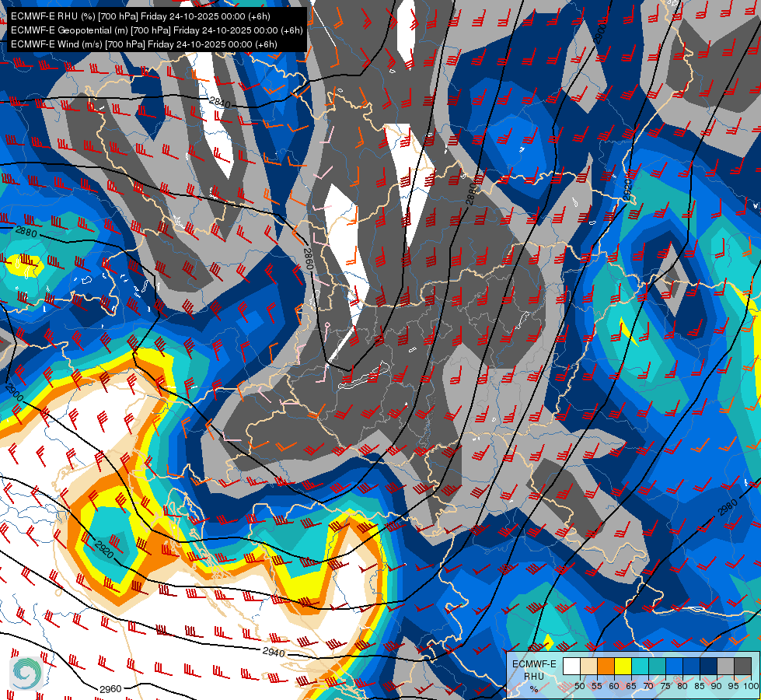This screenshot has height=700, width=761.
Task: Click the medium blue 80–85% legend swatch
Action: click(691, 666)
